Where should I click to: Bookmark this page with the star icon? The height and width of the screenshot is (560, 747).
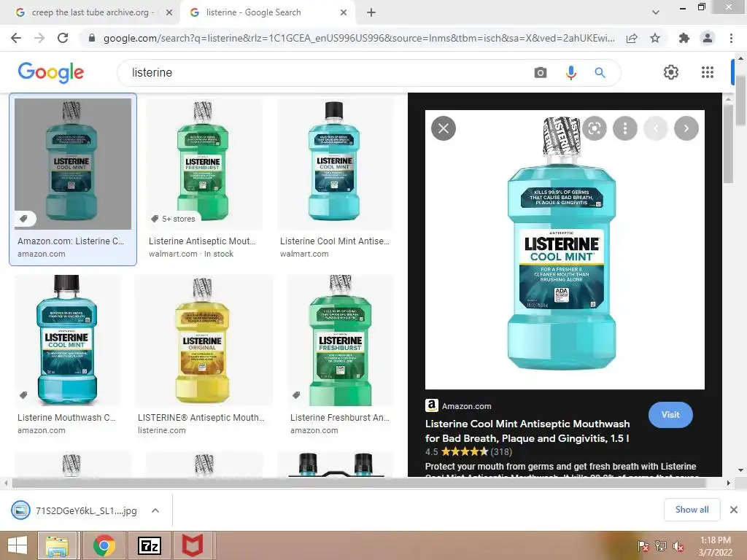pos(655,38)
